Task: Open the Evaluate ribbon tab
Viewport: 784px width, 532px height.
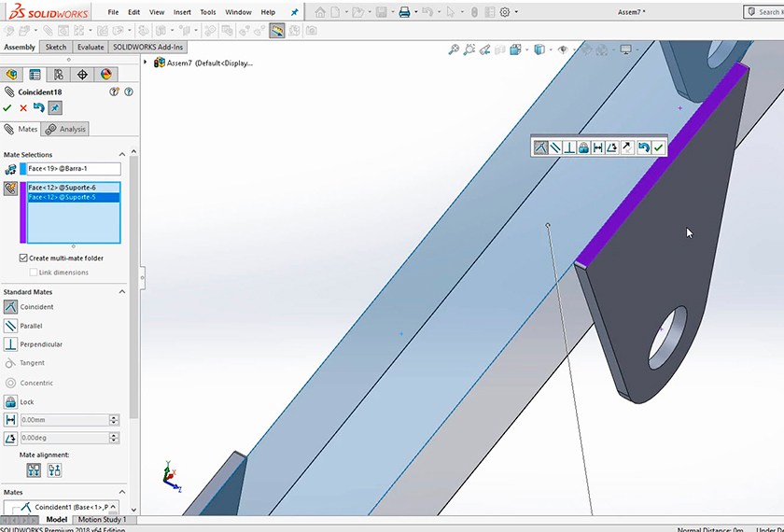Action: point(91,47)
